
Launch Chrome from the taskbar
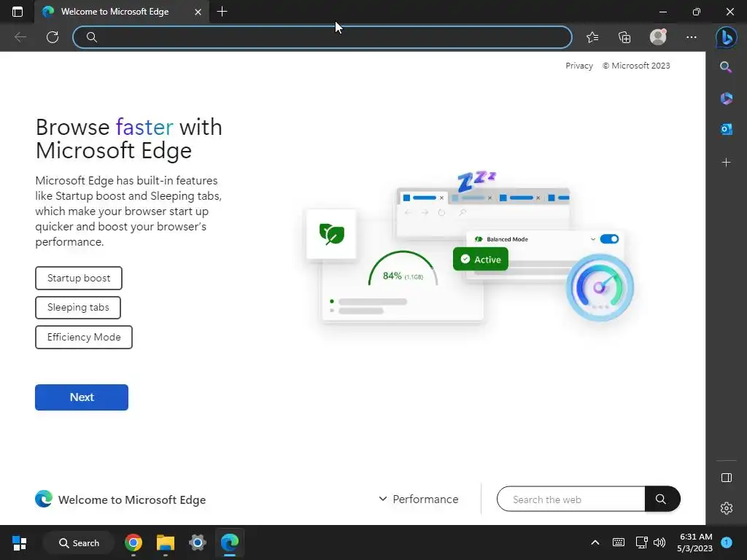133,542
